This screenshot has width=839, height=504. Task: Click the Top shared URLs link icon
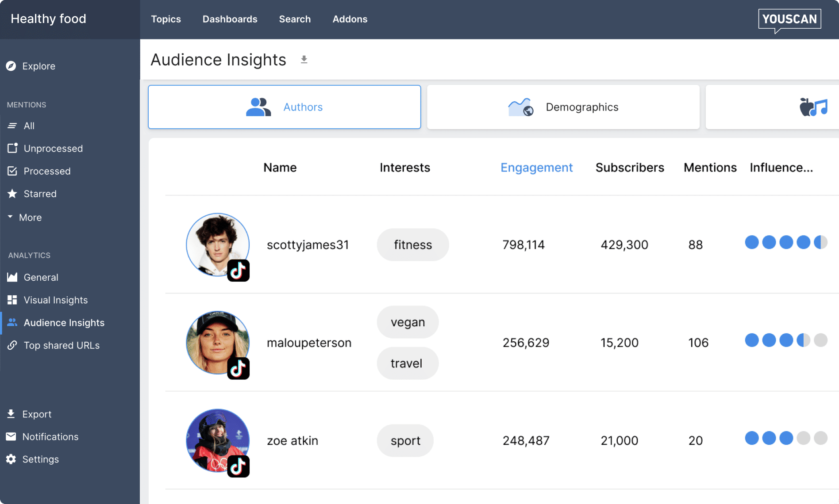click(12, 345)
